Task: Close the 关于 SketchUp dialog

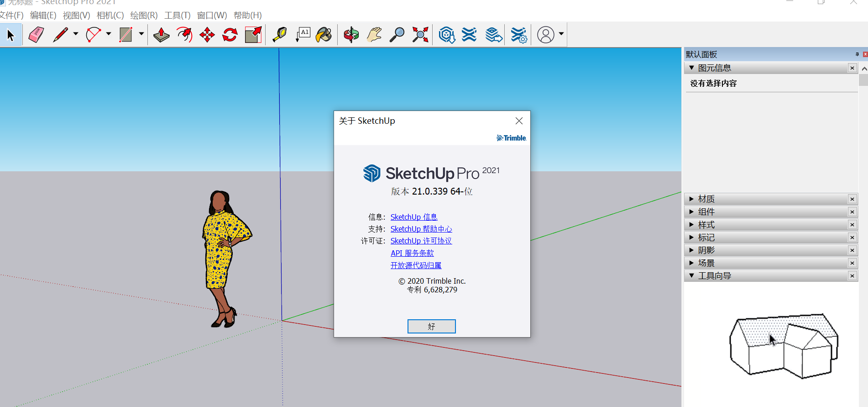Action: [x=519, y=121]
